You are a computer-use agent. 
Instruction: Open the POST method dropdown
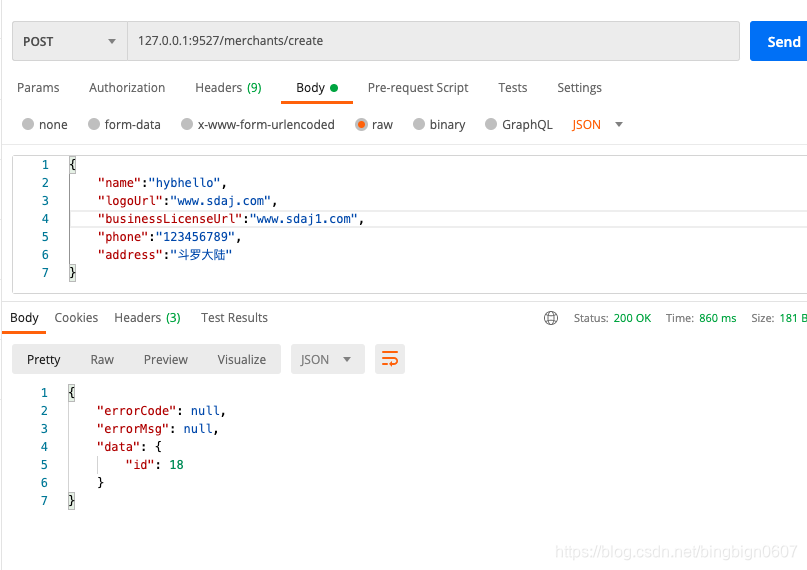pos(70,41)
